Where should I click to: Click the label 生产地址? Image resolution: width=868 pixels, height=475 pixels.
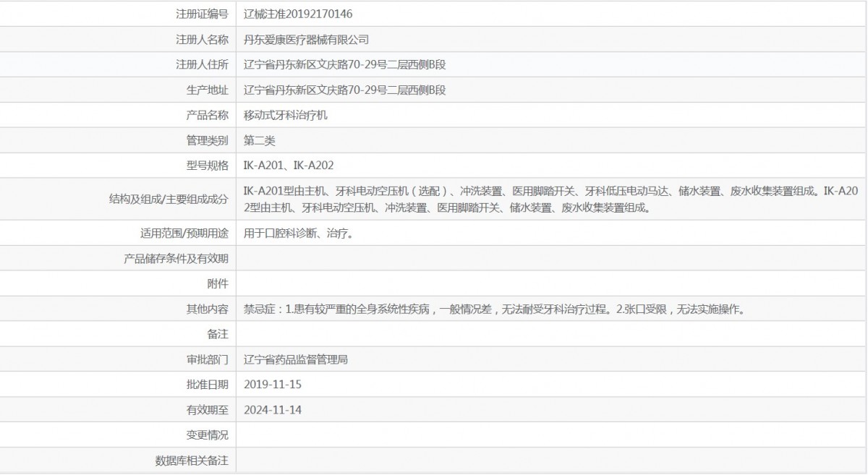[207, 90]
